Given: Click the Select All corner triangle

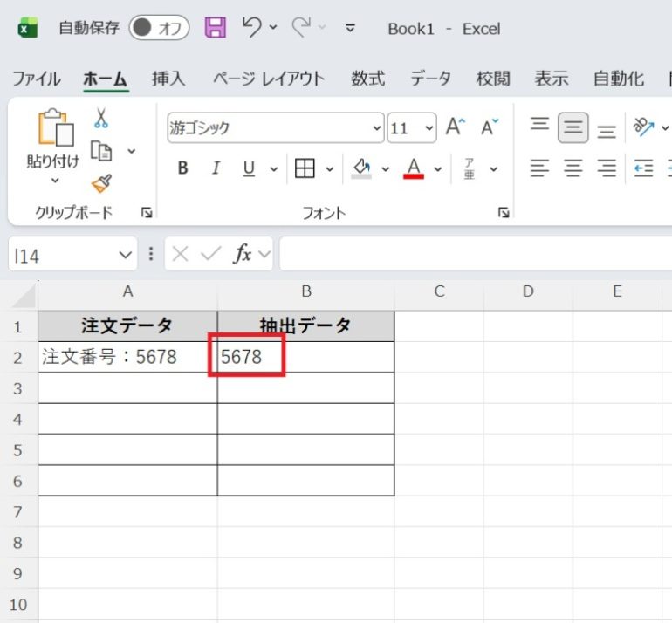Looking at the screenshot, I should point(24,296).
